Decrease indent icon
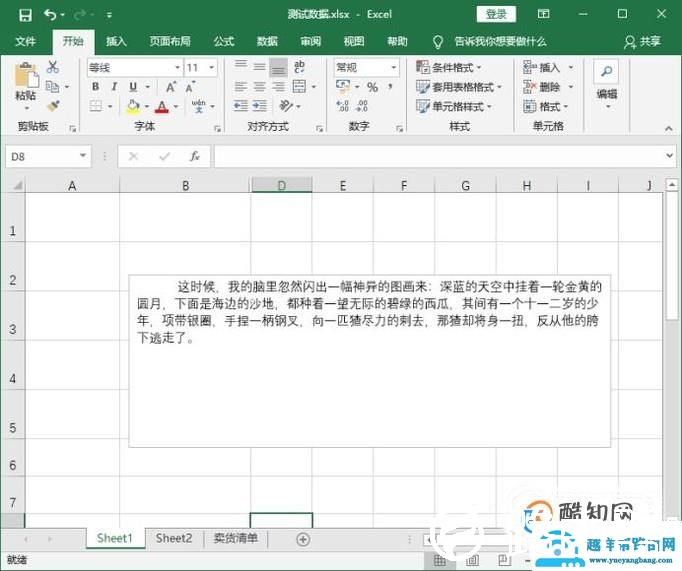The image size is (682, 571). click(x=241, y=106)
